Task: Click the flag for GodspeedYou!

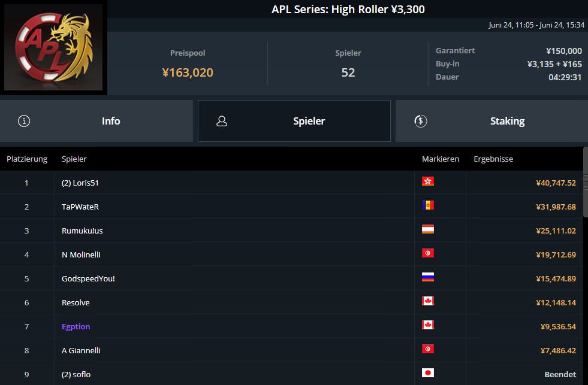Action: [428, 277]
